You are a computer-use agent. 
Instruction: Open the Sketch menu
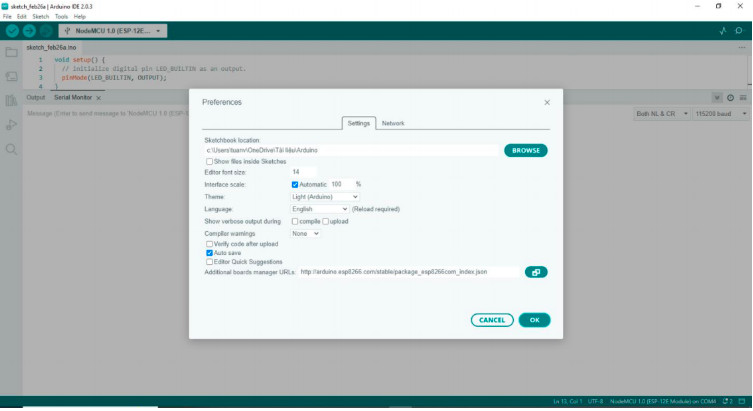pyautogui.click(x=41, y=16)
